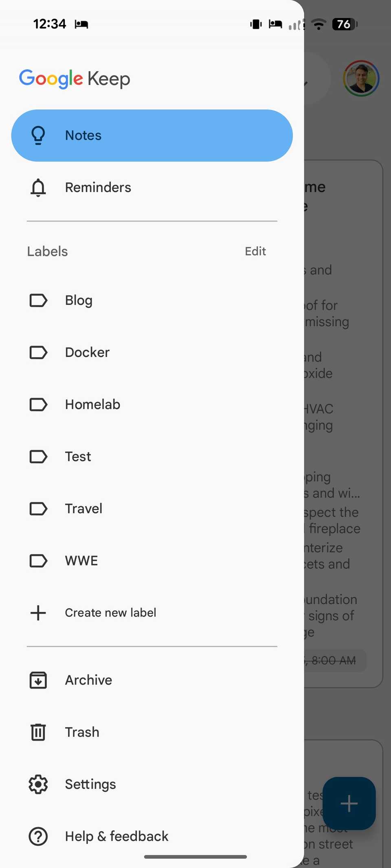The width and height of the screenshot is (391, 868).
Task: Open the profile account avatar
Action: click(x=361, y=79)
